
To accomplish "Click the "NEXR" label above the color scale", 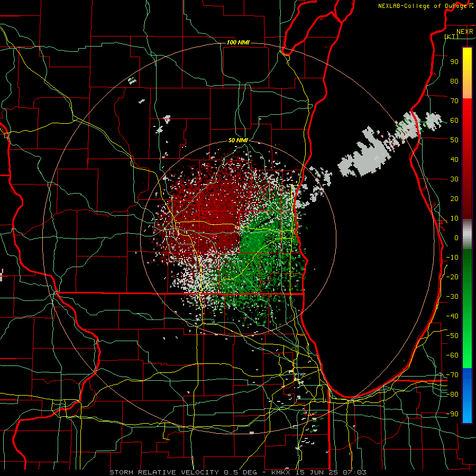I will tap(465, 32).
